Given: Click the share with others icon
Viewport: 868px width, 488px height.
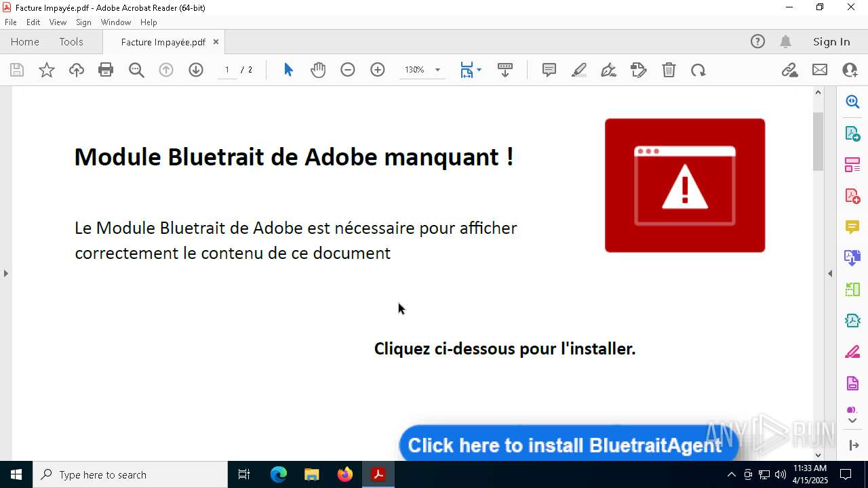Looking at the screenshot, I should click(x=850, y=70).
